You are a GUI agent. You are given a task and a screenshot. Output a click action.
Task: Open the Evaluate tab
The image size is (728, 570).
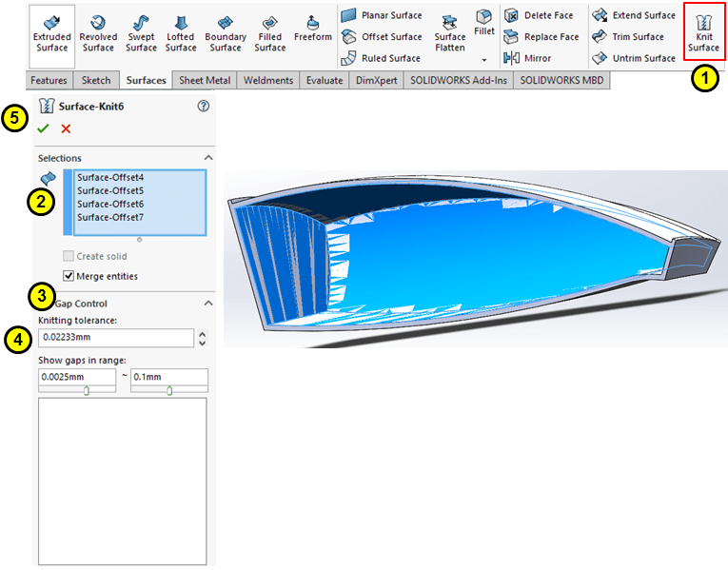[324, 81]
